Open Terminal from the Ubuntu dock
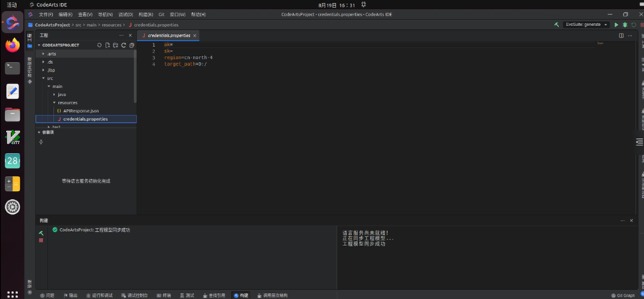Screen dimensions: 644x299 click(x=13, y=68)
